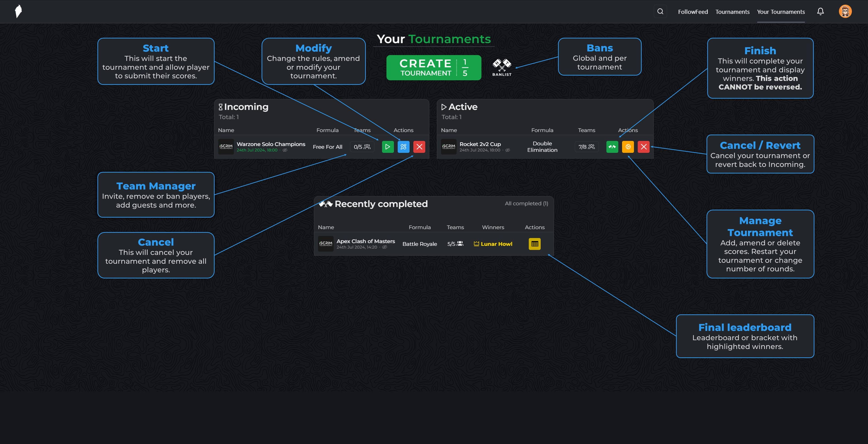Go to the FollowFeed menu item
The height and width of the screenshot is (444, 868).
(x=693, y=12)
